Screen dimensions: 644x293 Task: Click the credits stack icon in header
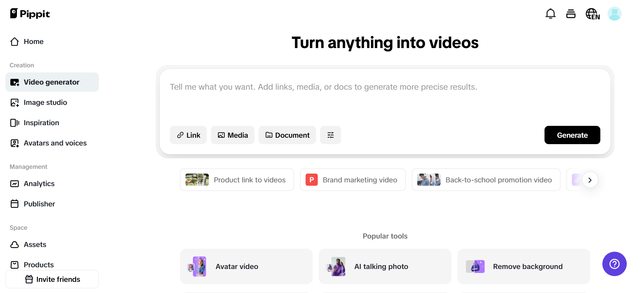pos(571,14)
